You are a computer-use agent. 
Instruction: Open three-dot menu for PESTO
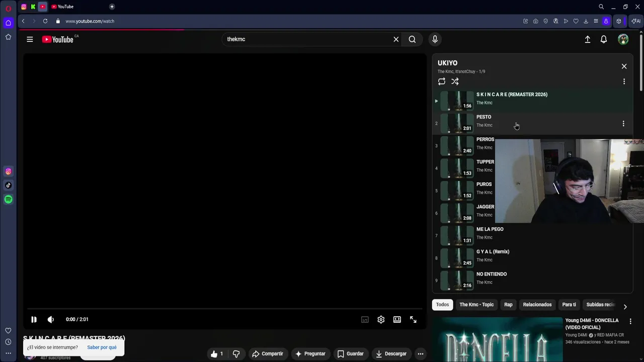[x=623, y=124]
